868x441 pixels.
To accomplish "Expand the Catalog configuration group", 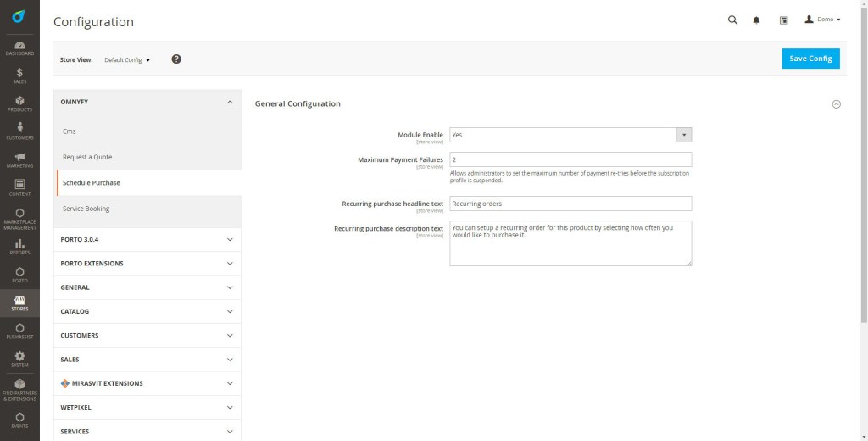I will click(147, 311).
